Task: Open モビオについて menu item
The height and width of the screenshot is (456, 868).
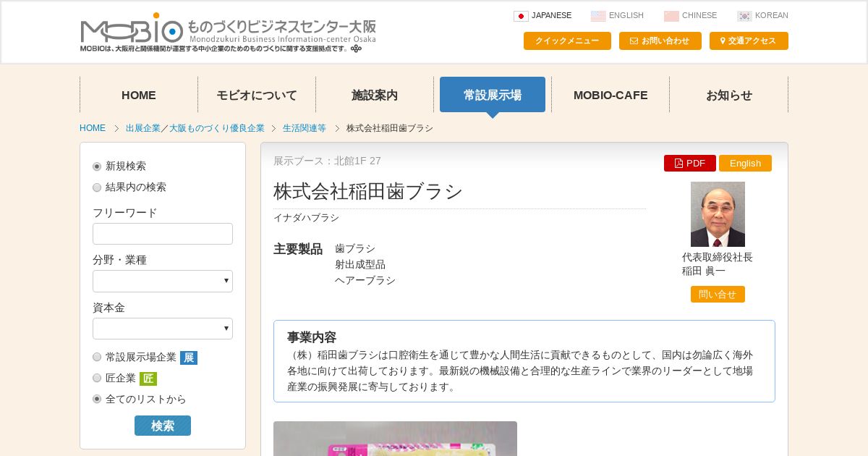Action: point(257,95)
